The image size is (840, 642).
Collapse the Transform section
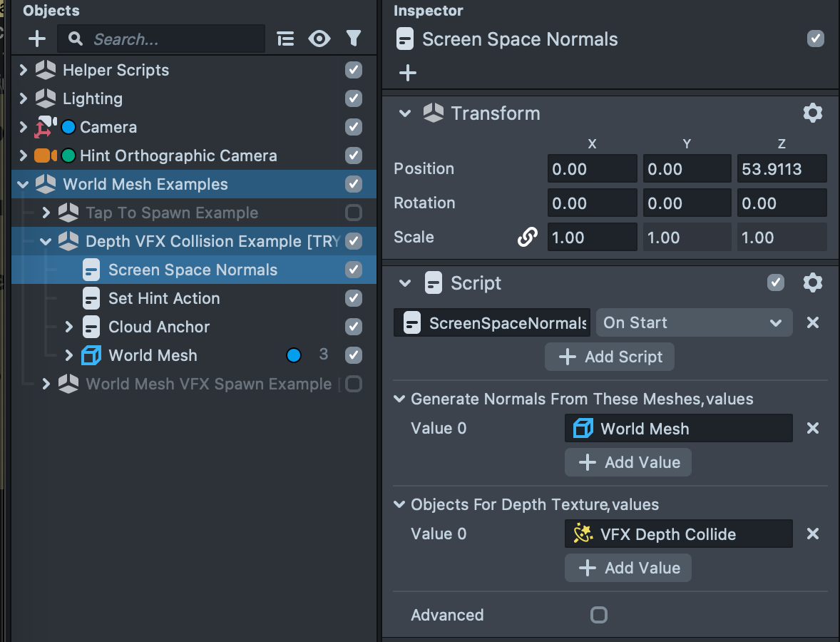tap(405, 113)
